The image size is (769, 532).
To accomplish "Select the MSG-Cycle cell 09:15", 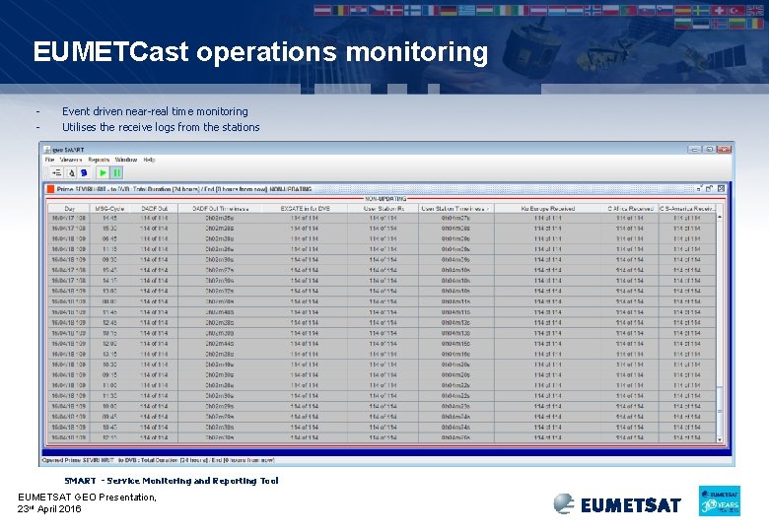I will pos(109,374).
